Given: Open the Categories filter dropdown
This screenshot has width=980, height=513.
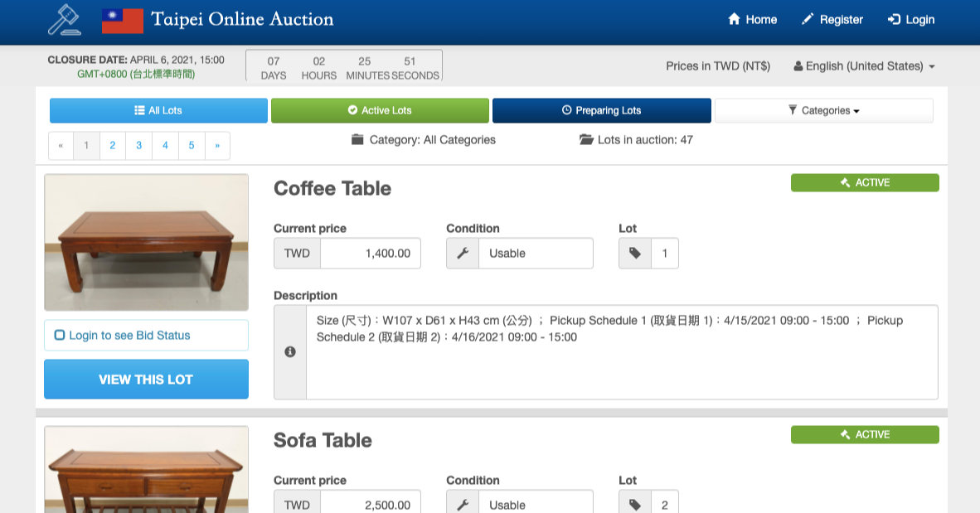Looking at the screenshot, I should (x=824, y=110).
